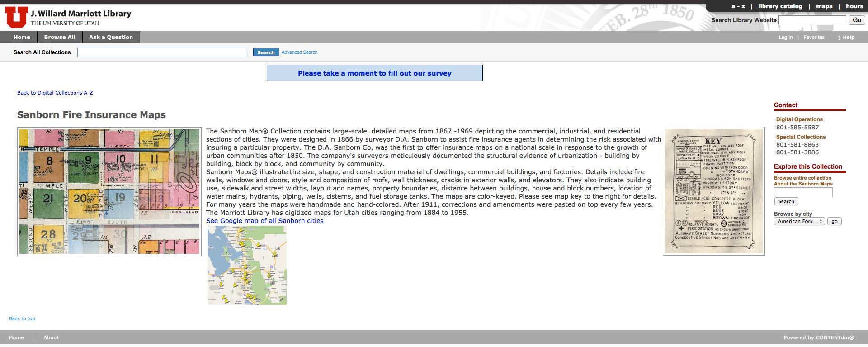Screen dimensions: 868x347
Task: Open the map KEY image
Action: (713, 191)
